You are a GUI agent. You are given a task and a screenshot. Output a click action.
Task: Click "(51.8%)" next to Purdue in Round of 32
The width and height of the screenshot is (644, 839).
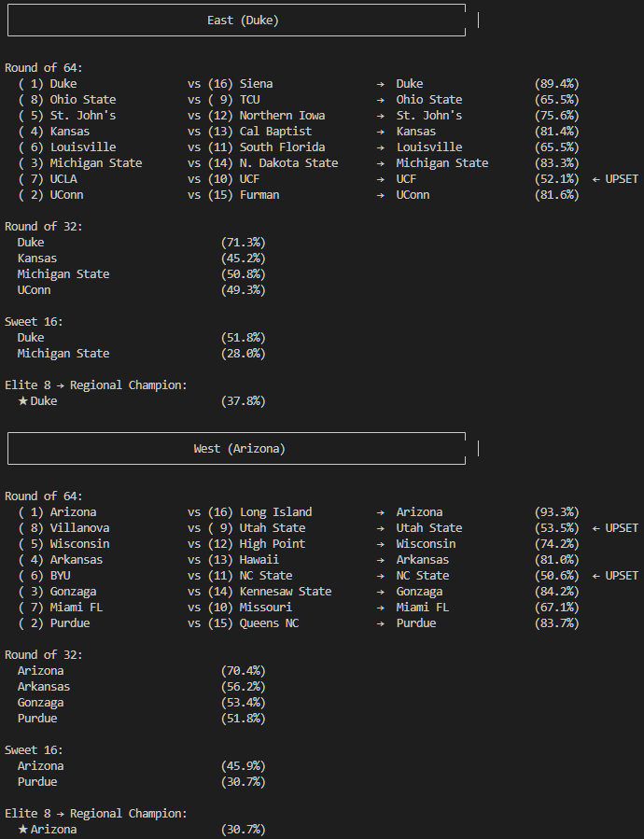243,718
